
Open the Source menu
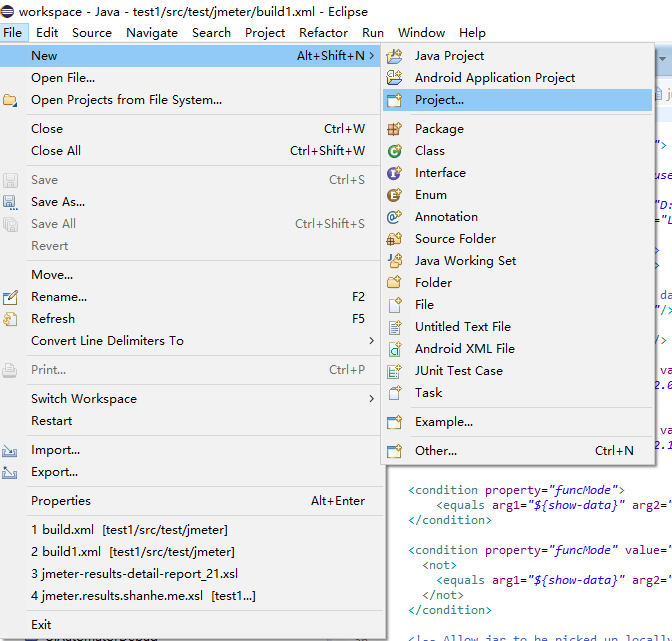click(92, 33)
